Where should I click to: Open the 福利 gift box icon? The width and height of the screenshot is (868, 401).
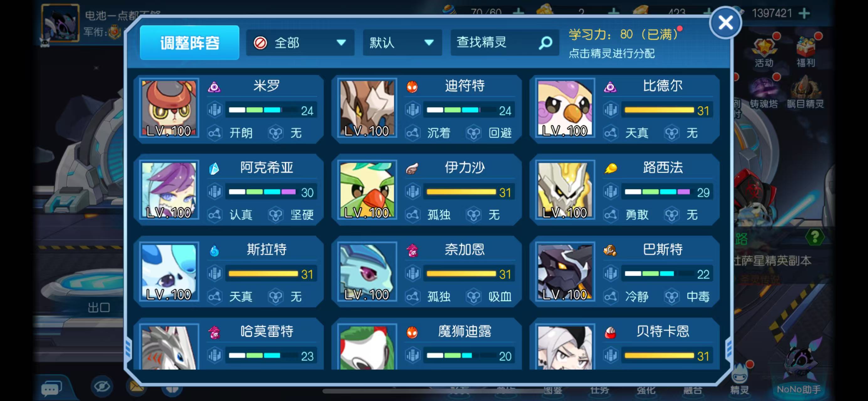(x=806, y=51)
